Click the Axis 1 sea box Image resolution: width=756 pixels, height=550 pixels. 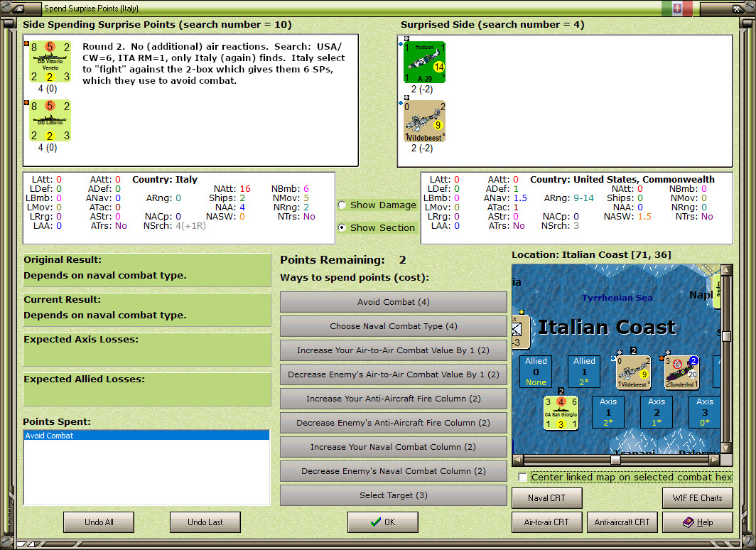[x=608, y=412]
